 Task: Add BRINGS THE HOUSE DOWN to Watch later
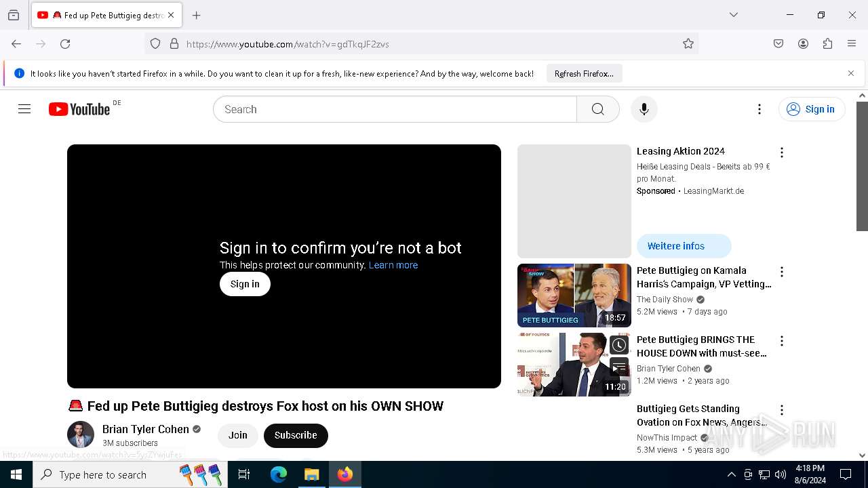[x=618, y=345]
